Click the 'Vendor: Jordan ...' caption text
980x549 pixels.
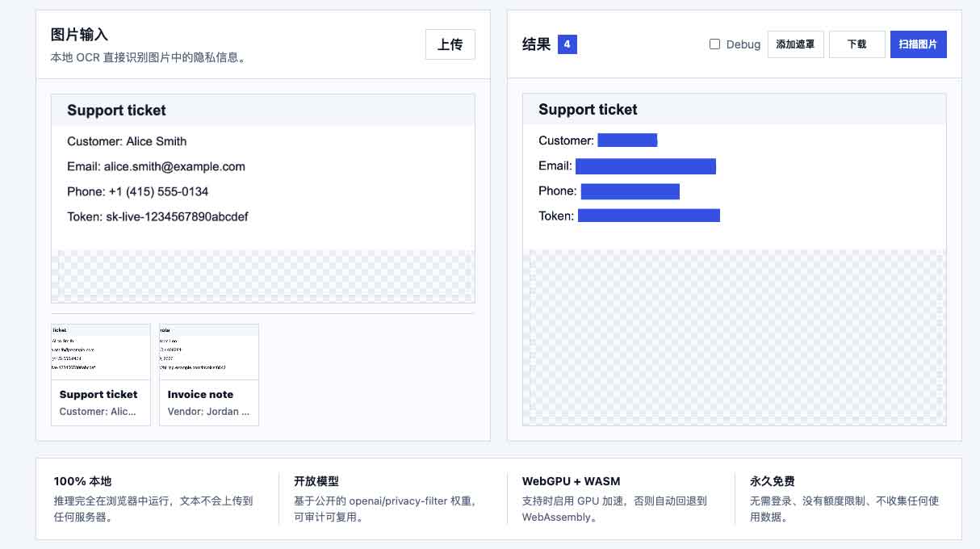coord(208,411)
